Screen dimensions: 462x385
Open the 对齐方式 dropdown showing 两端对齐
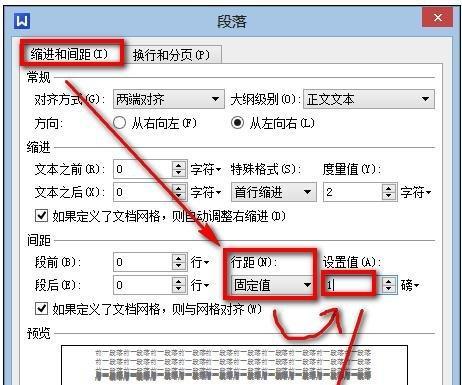coord(169,99)
